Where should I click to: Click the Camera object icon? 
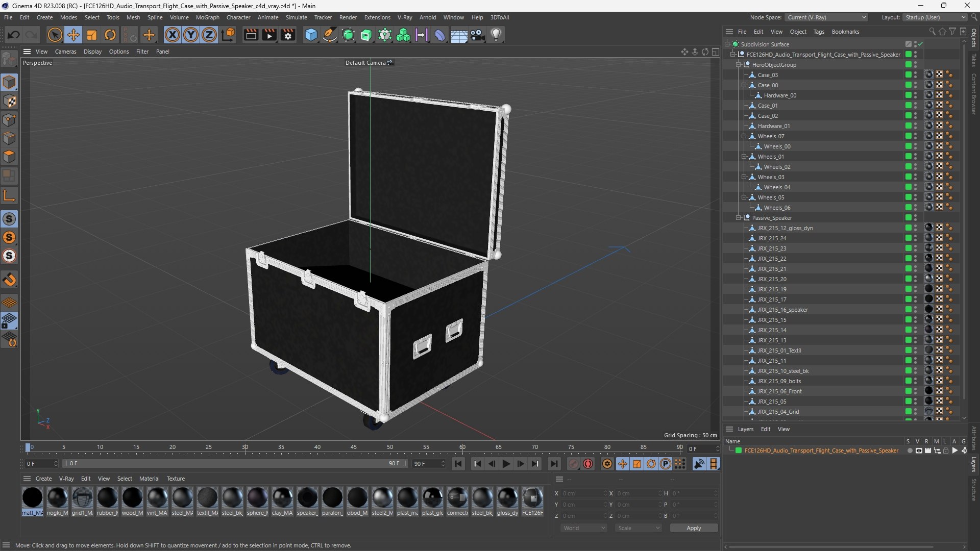click(x=478, y=35)
